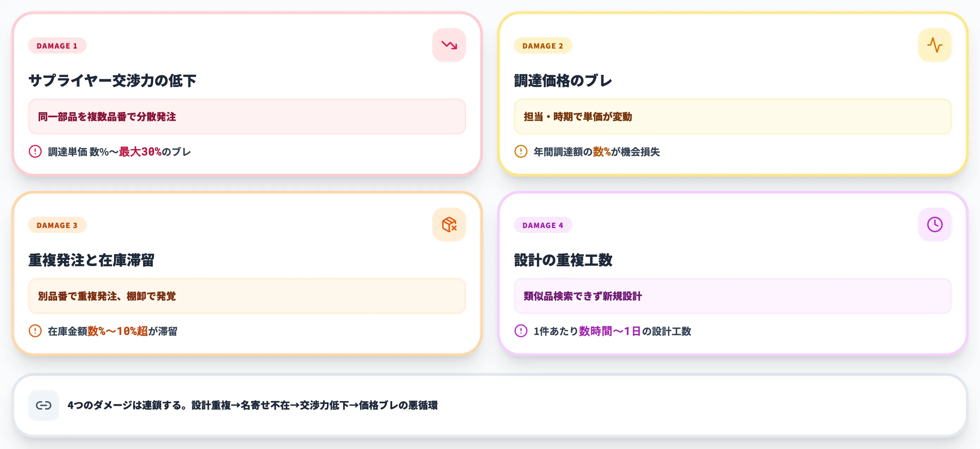Select the 同一部品を複数品番で分散発注 highlighted box
980x449 pixels.
pyautogui.click(x=246, y=117)
